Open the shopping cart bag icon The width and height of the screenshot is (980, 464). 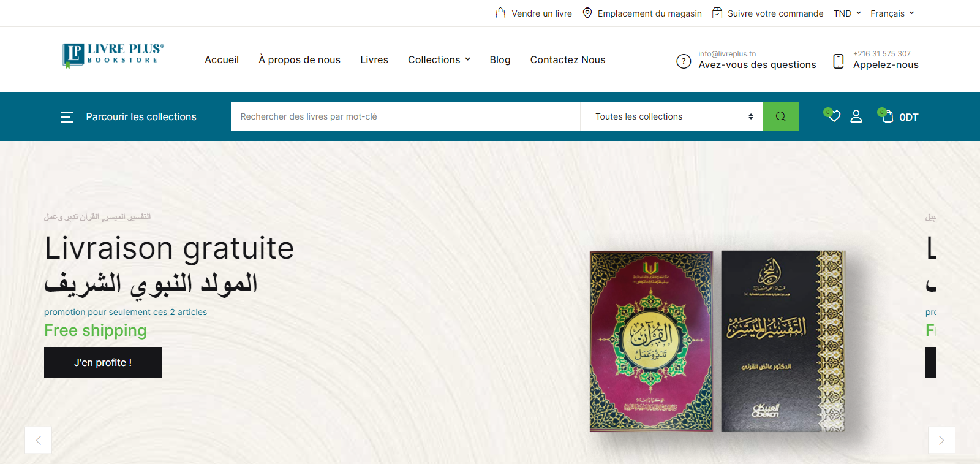coord(887,116)
